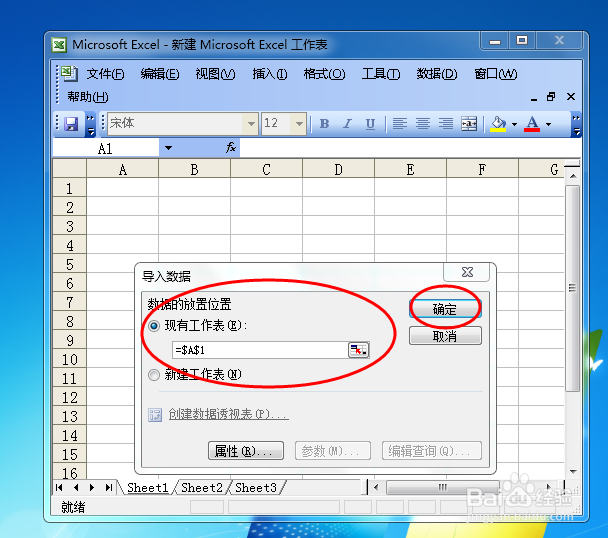Click the Excel workbook icon in menu bar

coord(70,73)
